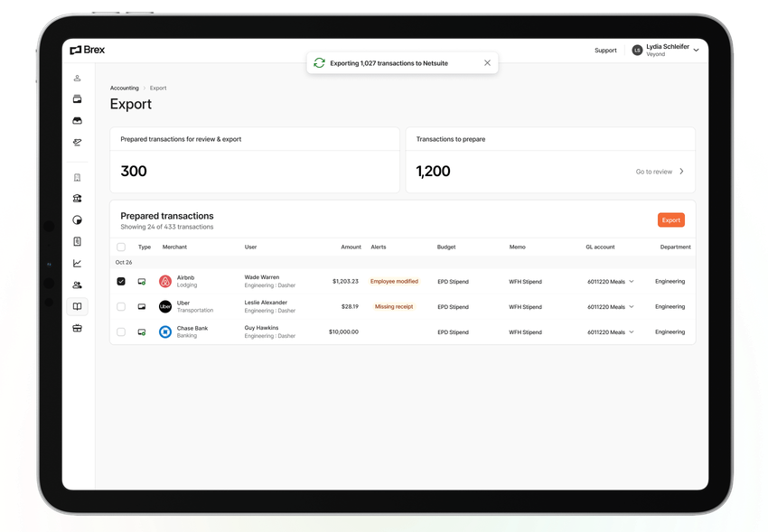Open the building sidebar icon

tap(77, 178)
